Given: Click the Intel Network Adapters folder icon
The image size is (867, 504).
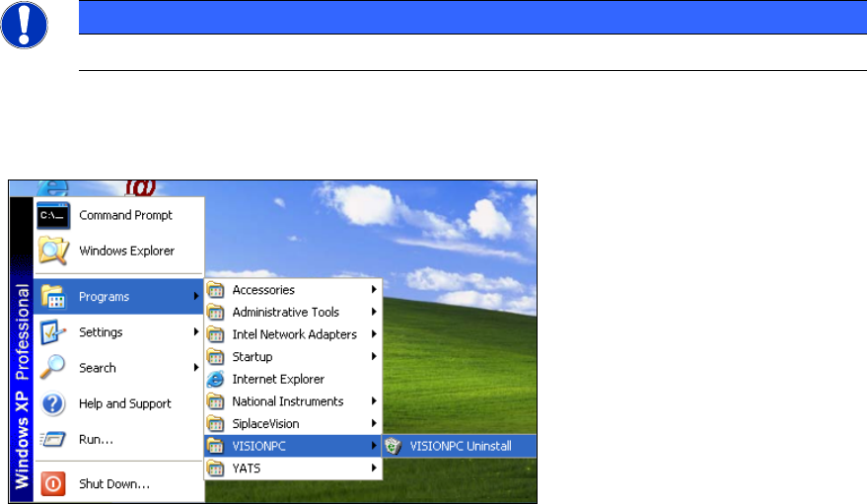Looking at the screenshot, I should coord(216,334).
